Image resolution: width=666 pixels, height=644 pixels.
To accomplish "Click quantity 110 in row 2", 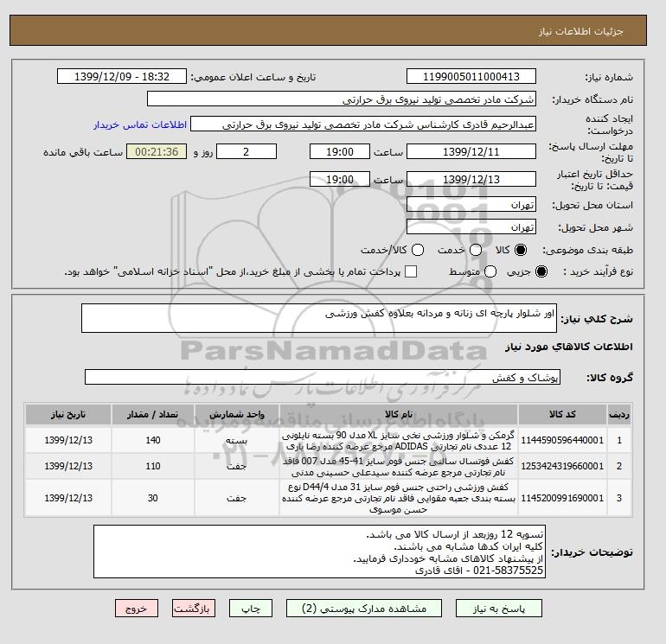I will (x=153, y=466).
